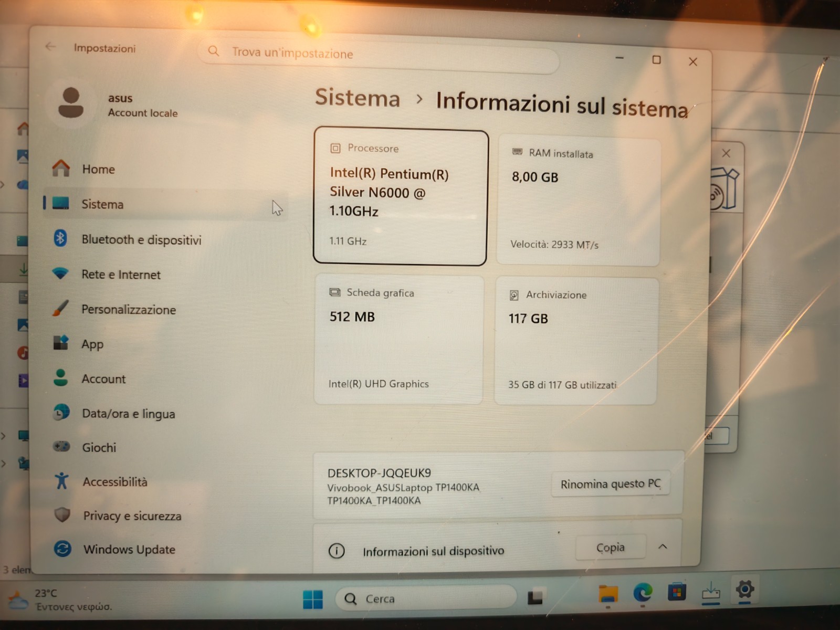
Task: Click the Trova un'impostazione search field
Action: coord(378,55)
